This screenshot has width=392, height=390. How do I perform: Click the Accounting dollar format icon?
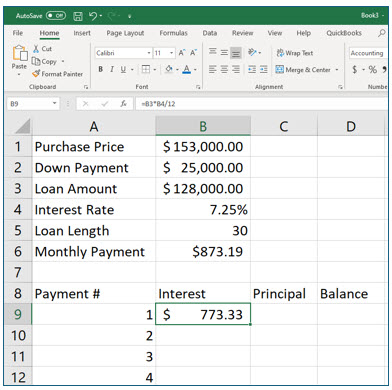(x=355, y=69)
